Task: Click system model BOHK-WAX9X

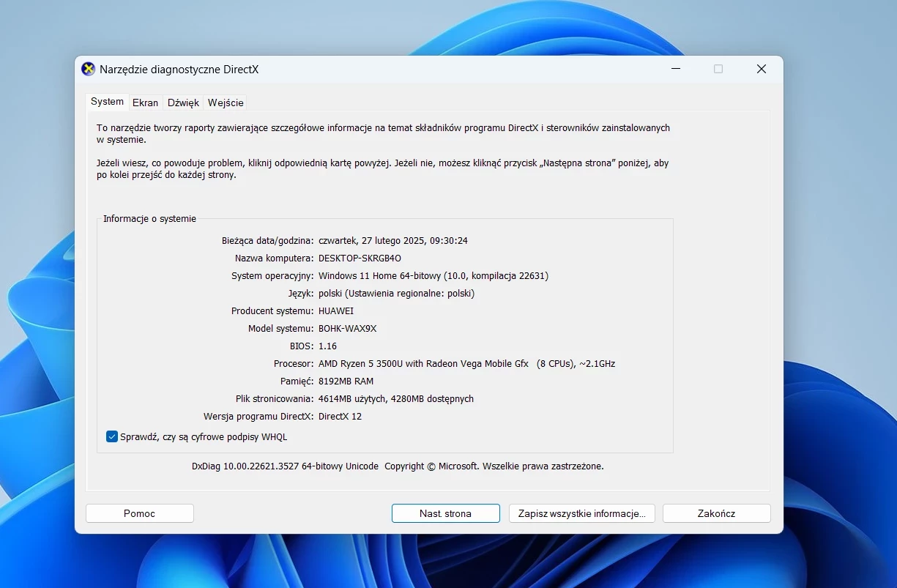Action: (347, 328)
